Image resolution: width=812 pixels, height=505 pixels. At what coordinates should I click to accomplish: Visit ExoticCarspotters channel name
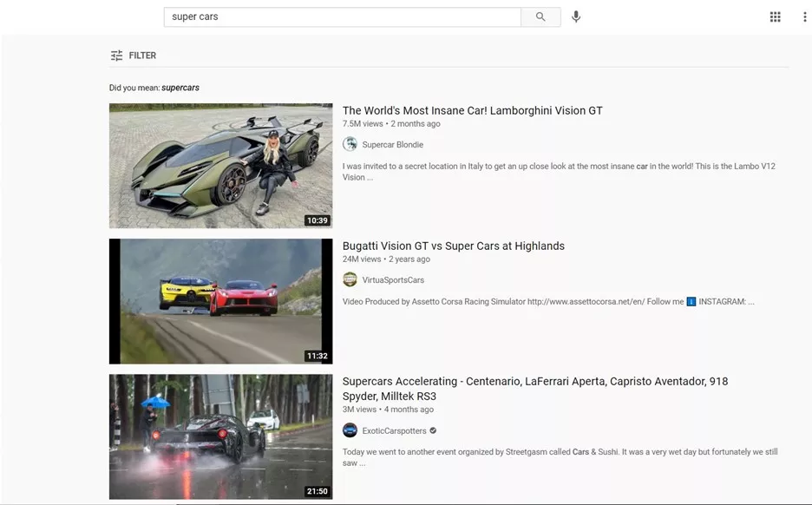pyautogui.click(x=394, y=431)
